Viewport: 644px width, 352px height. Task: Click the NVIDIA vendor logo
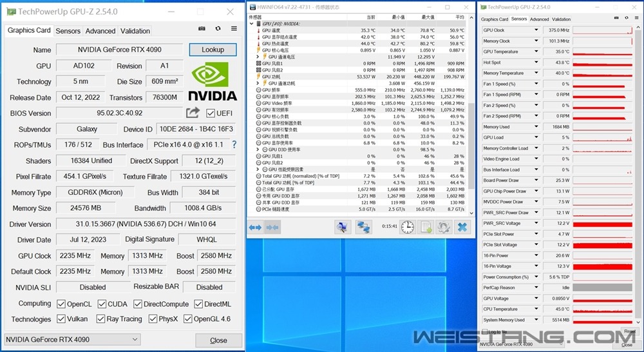click(213, 81)
